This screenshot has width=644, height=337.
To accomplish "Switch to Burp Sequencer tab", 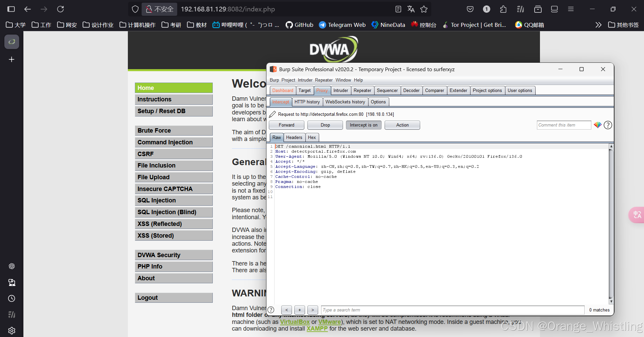I will 387,91.
